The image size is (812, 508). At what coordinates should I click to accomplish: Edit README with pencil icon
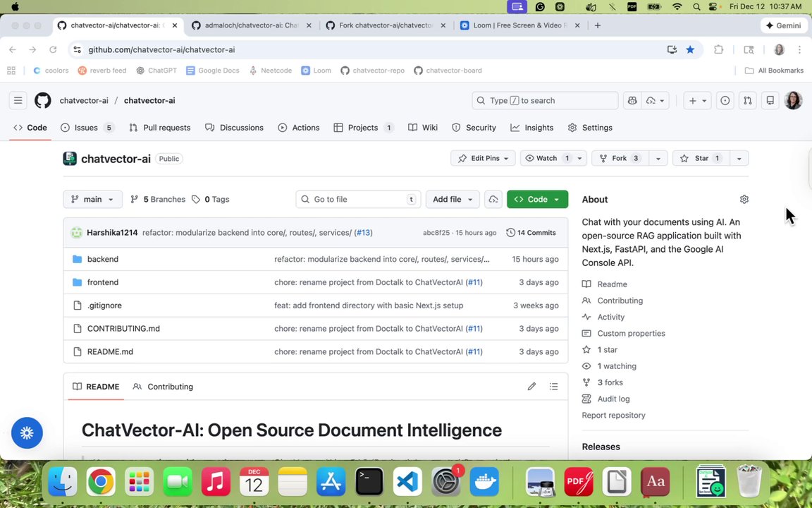point(531,387)
